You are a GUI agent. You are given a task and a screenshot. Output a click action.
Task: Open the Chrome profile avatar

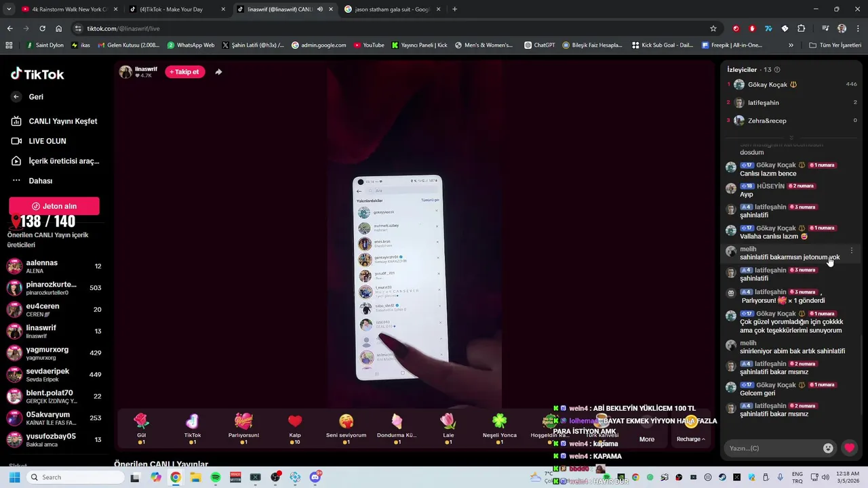pos(842,28)
